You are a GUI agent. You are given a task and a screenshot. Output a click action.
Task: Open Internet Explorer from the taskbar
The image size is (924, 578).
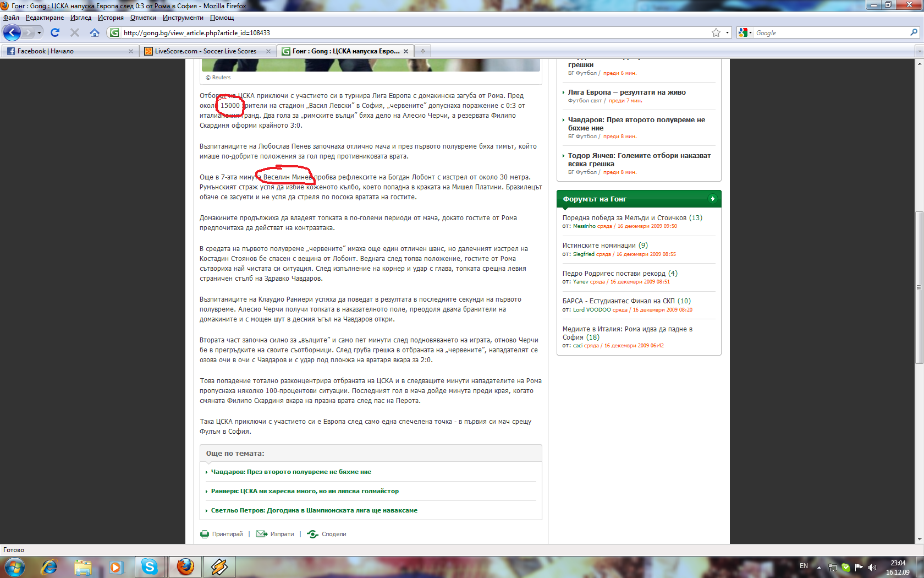pos(50,566)
